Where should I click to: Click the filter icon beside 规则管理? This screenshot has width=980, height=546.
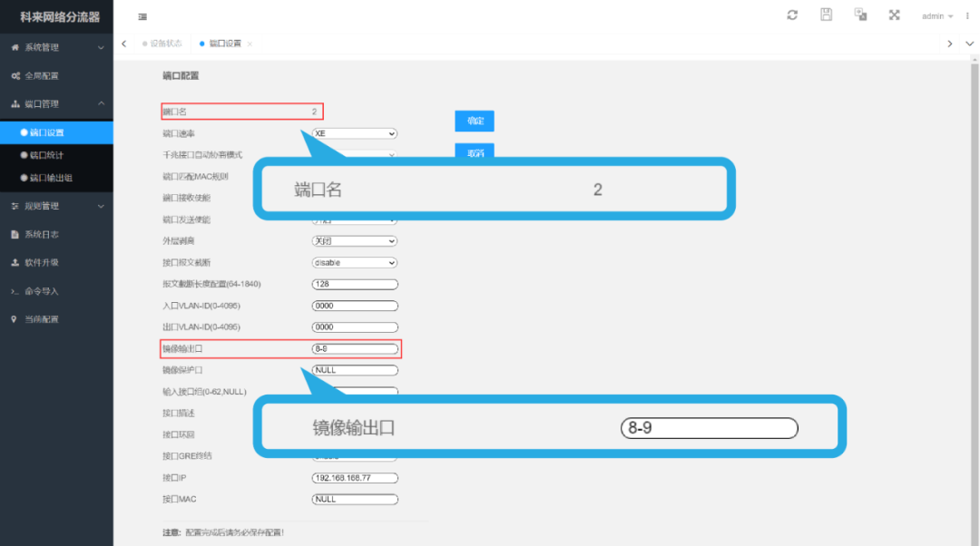(x=15, y=206)
